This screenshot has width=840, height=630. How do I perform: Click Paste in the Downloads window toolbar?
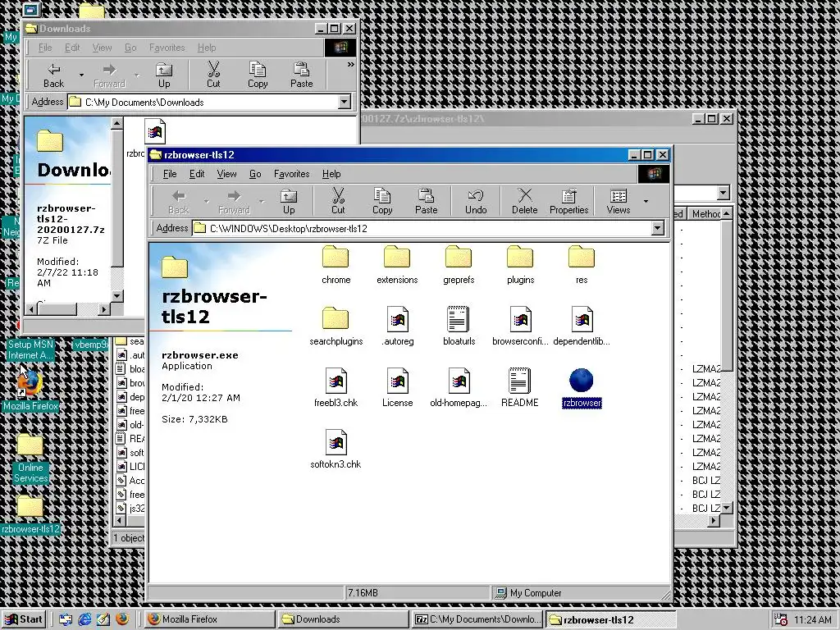pyautogui.click(x=302, y=75)
